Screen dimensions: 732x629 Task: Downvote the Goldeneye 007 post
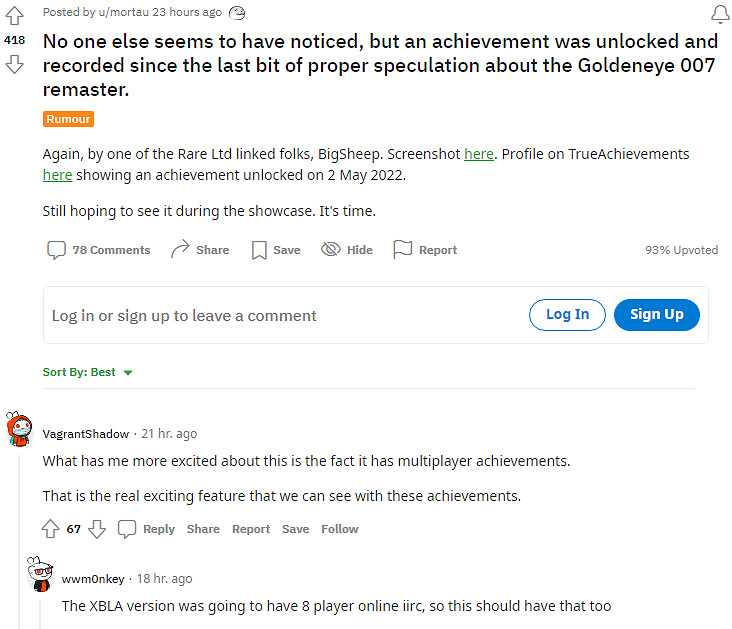[14, 65]
